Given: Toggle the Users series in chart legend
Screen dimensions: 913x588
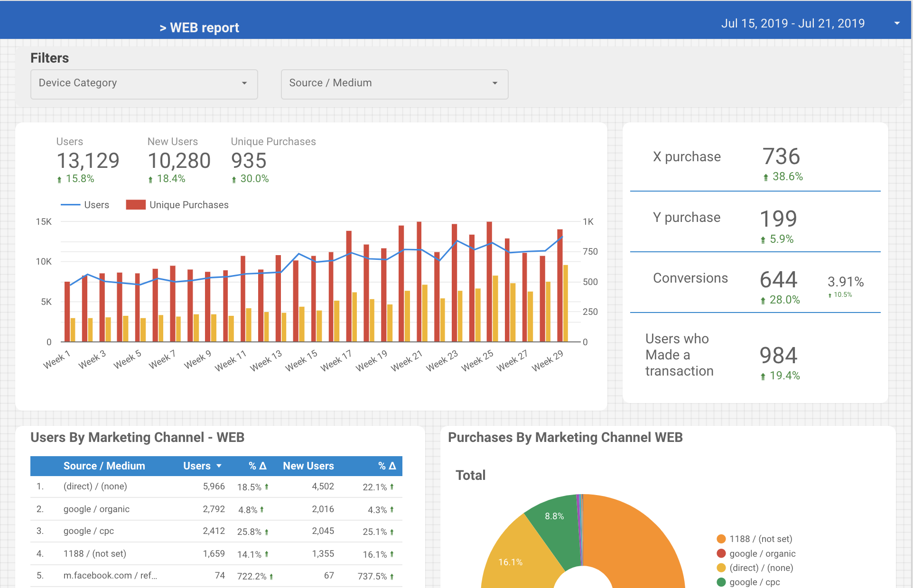Looking at the screenshot, I should coord(85,205).
